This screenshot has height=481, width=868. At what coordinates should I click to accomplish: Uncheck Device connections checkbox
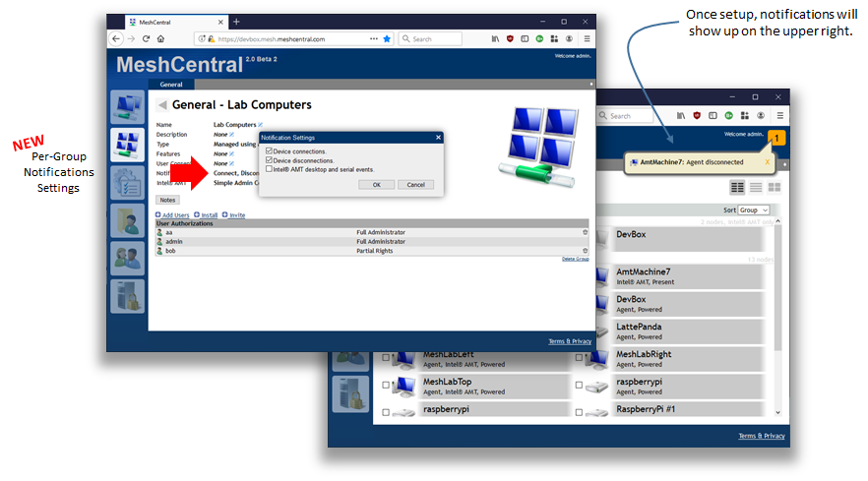click(269, 150)
